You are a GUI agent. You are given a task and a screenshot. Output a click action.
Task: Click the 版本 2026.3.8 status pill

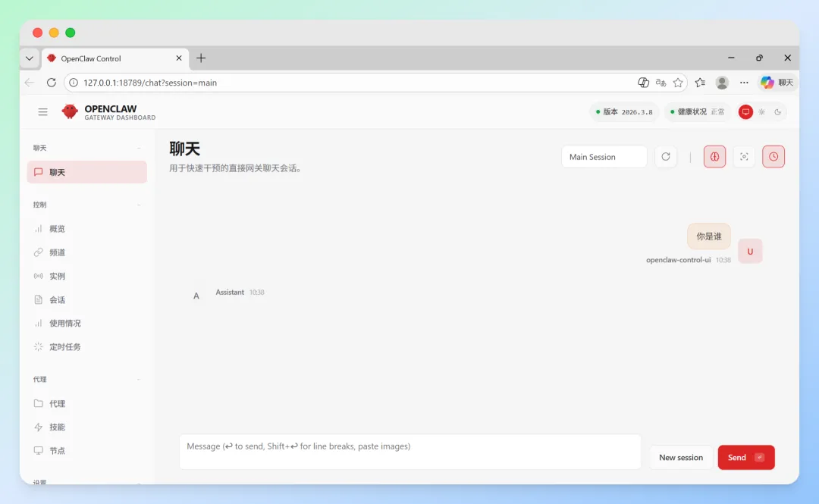624,111
